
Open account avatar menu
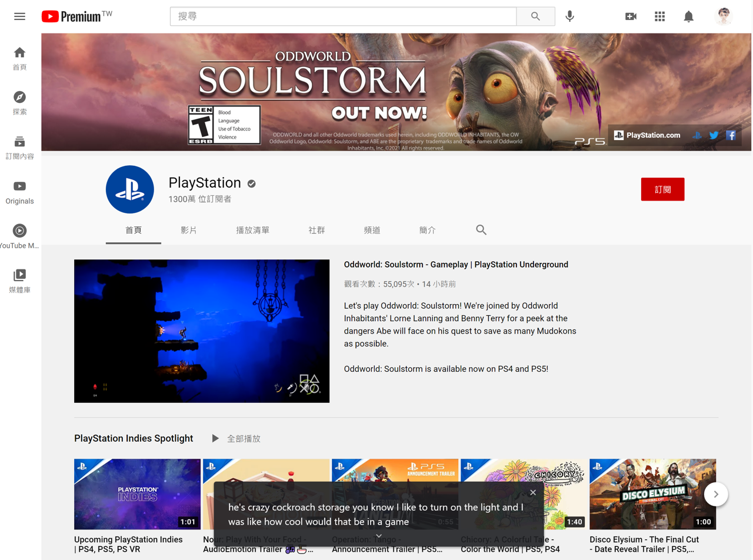pyautogui.click(x=724, y=16)
